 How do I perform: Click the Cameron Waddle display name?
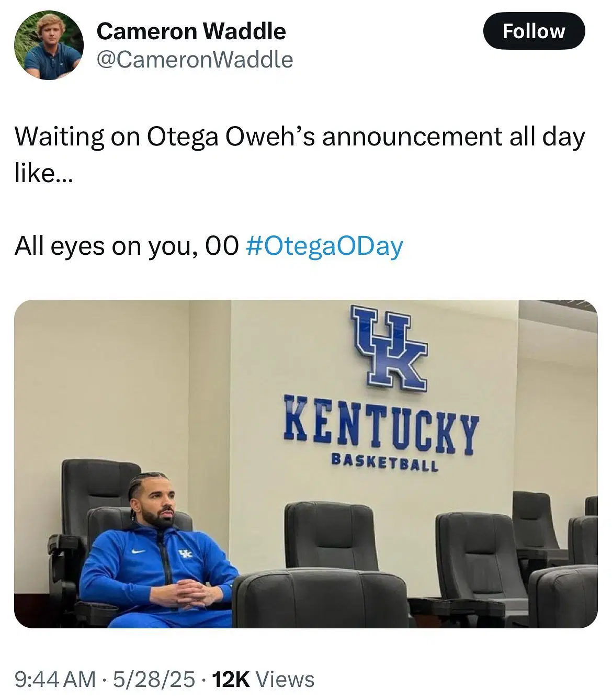point(191,31)
